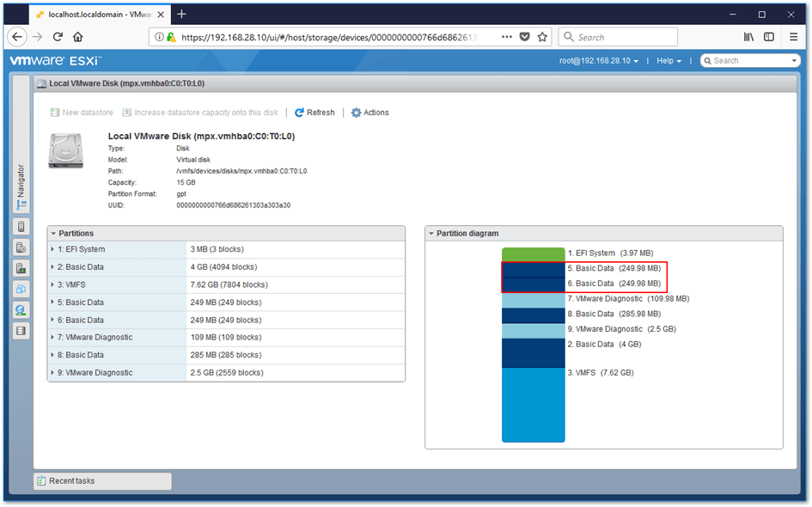Open the site information icon in the address bar

160,37
